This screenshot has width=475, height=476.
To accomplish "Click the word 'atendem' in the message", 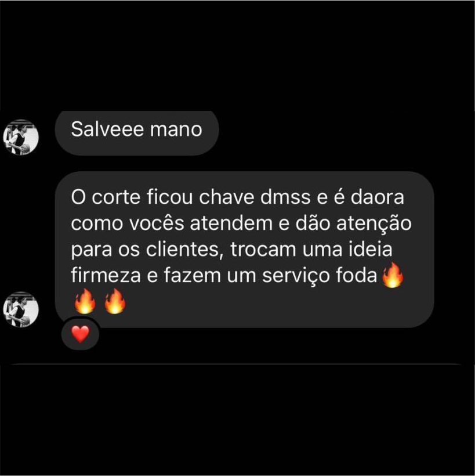I will click(x=231, y=223).
